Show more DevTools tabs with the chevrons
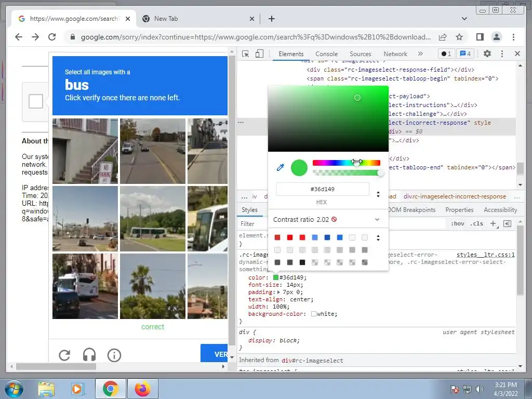Image resolution: width=532 pixels, height=399 pixels. click(x=420, y=54)
